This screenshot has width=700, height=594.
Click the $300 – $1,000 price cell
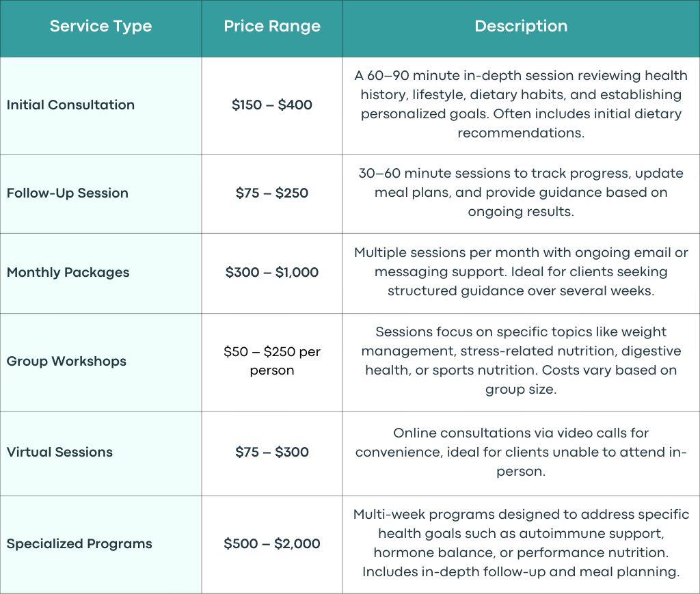point(272,272)
